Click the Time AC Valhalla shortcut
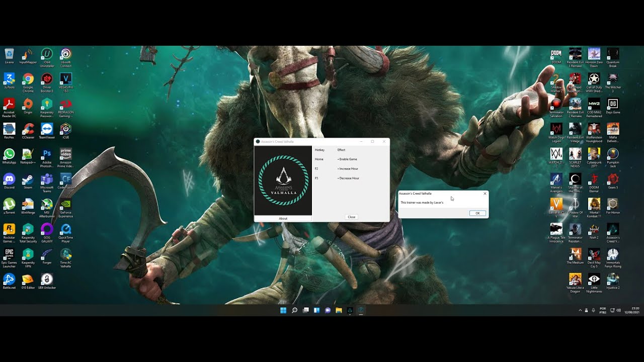 [x=66, y=257]
